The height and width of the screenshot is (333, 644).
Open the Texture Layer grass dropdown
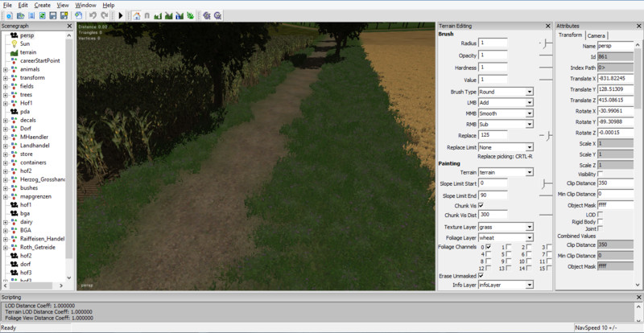tap(506, 227)
